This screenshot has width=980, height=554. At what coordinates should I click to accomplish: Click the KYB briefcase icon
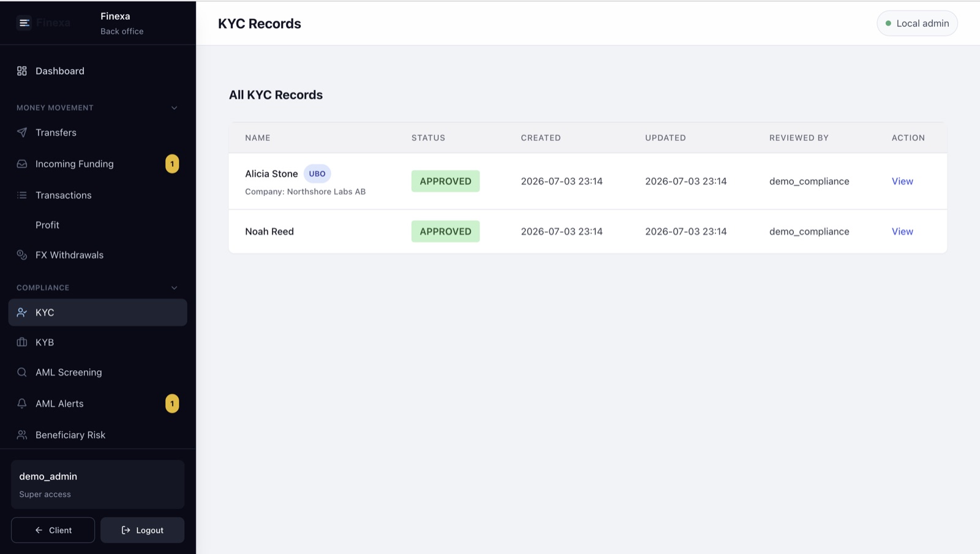pyautogui.click(x=22, y=342)
